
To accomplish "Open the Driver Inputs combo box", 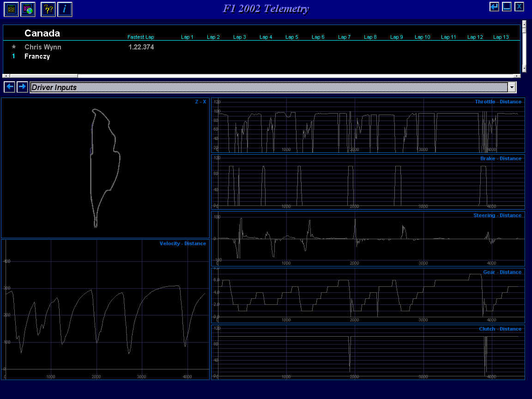I will click(273, 88).
